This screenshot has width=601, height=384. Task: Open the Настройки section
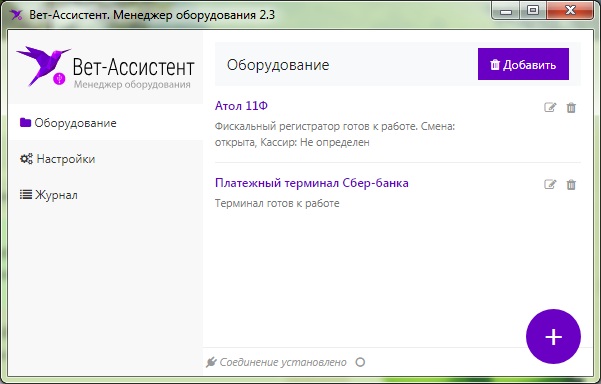[106, 159]
